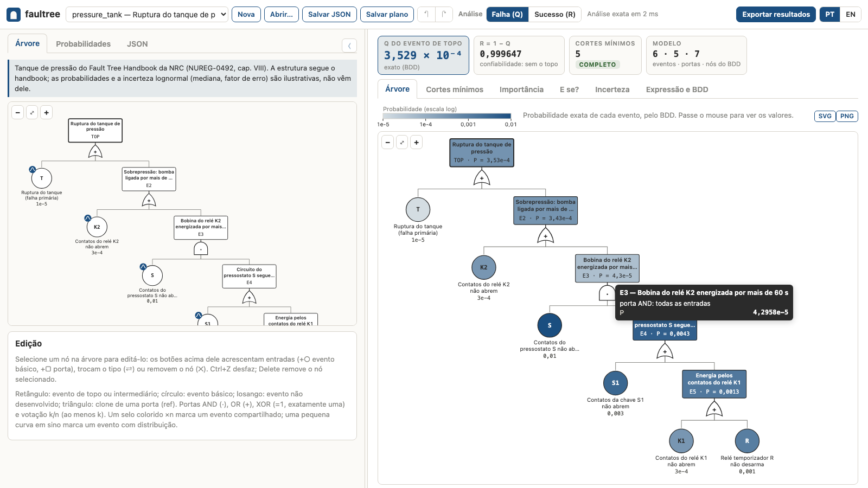
Task: Open the JSON tab in left panel
Action: pos(137,44)
